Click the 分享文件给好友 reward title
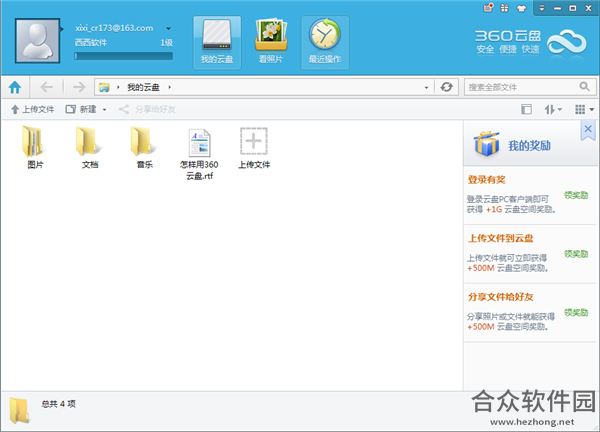The image size is (600, 432). click(x=501, y=297)
